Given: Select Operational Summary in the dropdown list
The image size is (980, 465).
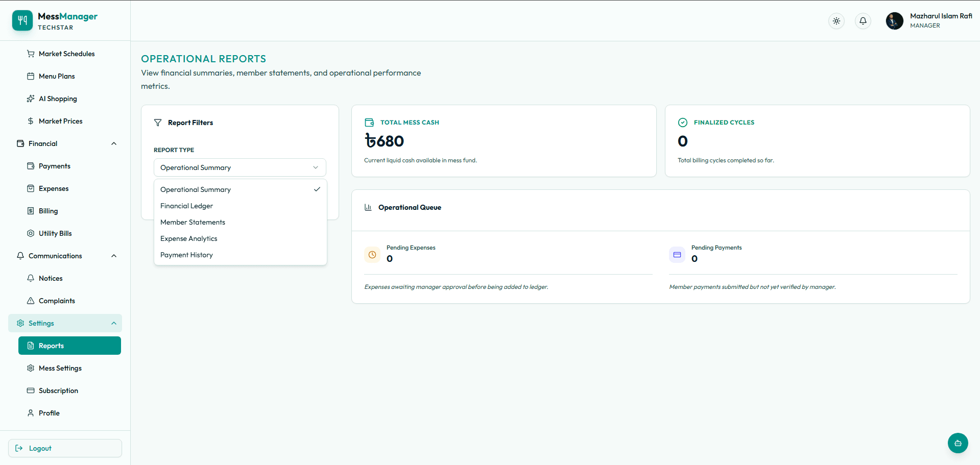Looking at the screenshot, I should pyautogui.click(x=240, y=189).
